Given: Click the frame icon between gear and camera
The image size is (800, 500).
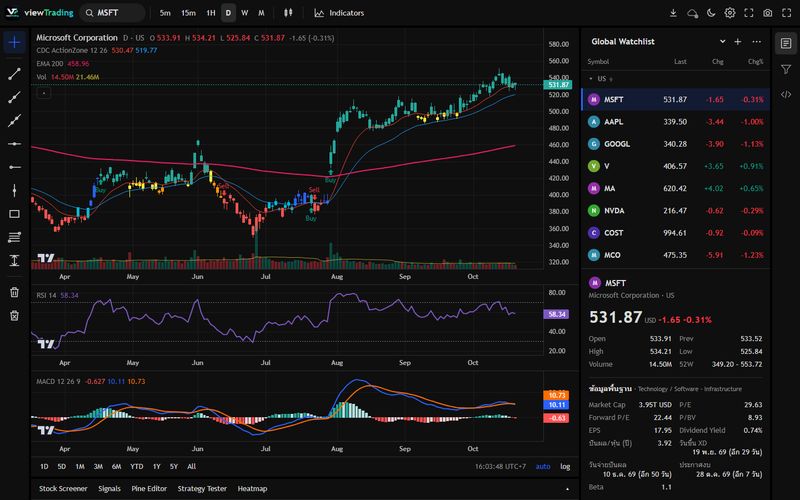Looking at the screenshot, I should 748,13.
